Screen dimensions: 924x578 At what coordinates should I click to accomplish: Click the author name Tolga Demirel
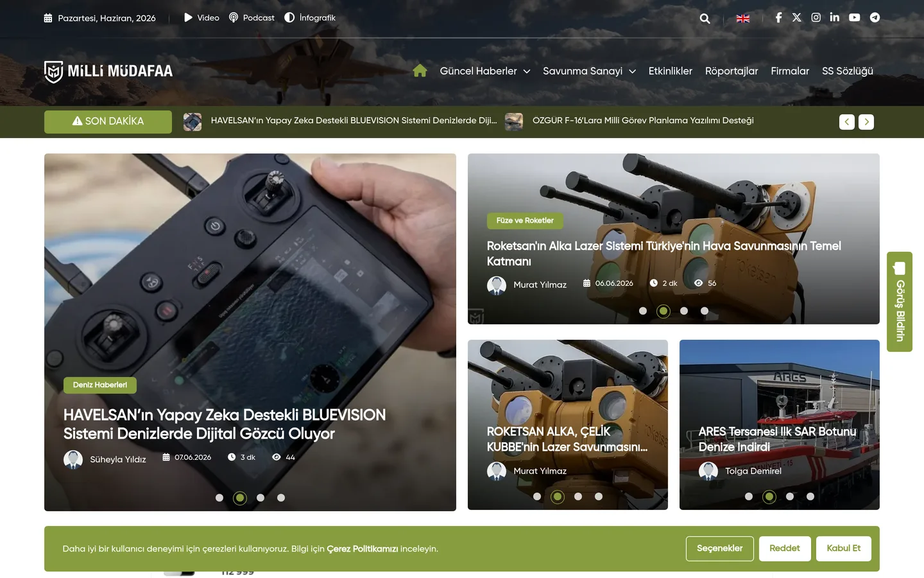tap(753, 471)
